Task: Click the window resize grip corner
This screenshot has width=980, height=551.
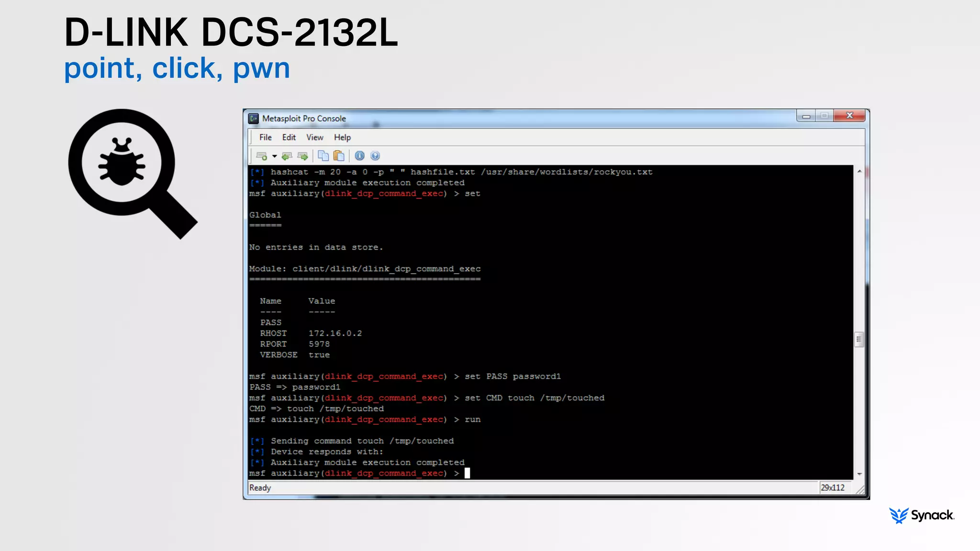Action: coord(860,490)
